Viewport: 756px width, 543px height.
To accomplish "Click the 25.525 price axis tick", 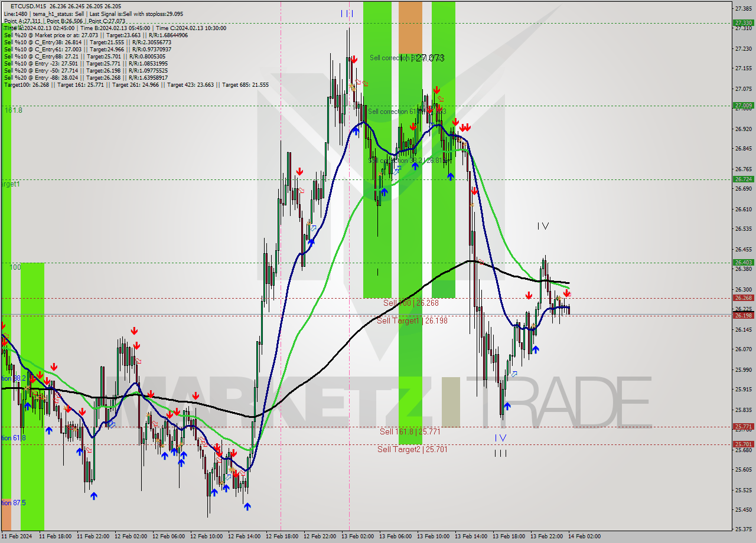I will coord(743,490).
